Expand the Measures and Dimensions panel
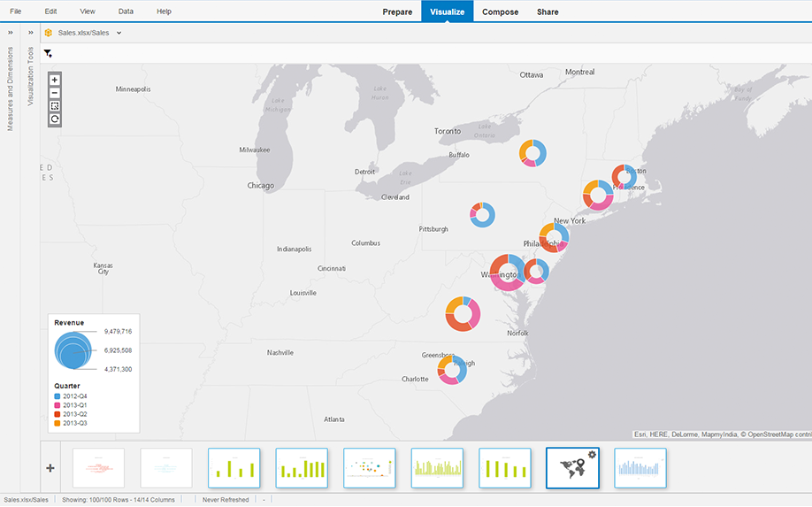 tap(11, 32)
